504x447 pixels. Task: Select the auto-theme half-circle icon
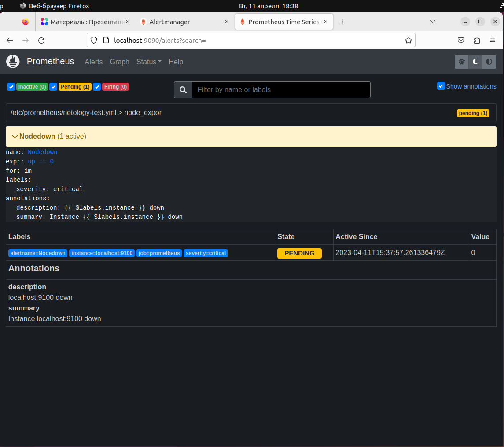[489, 62]
